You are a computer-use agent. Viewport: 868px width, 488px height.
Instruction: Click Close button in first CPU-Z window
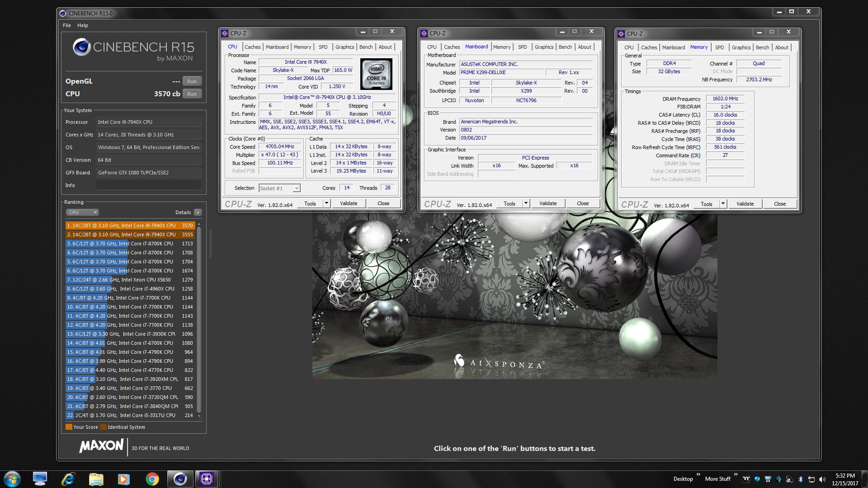click(x=383, y=204)
